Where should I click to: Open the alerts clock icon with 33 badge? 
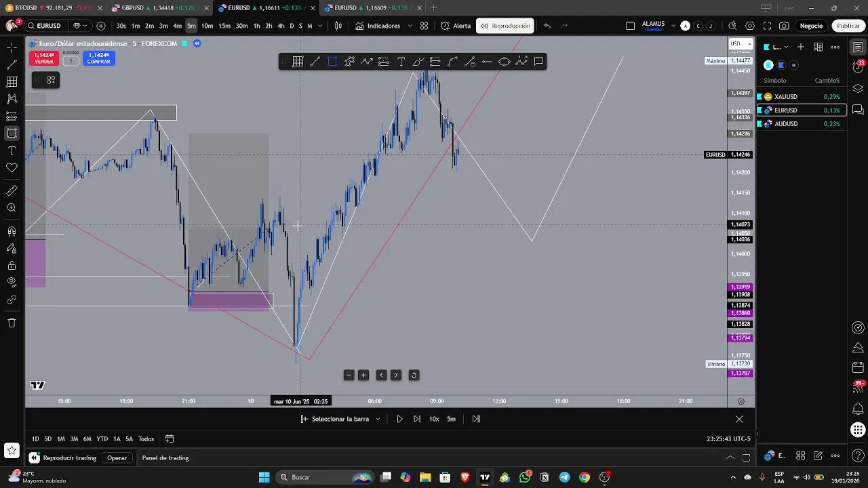(858, 67)
